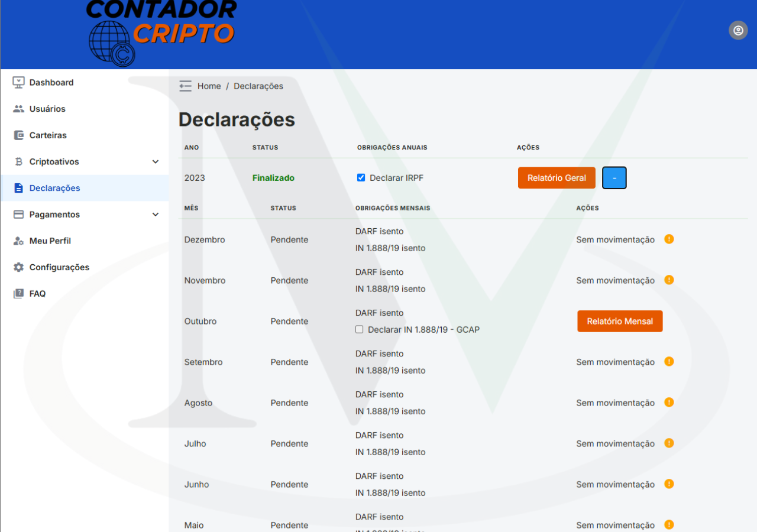Click the Relatório Geral button
This screenshot has height=532, width=757.
557,177
